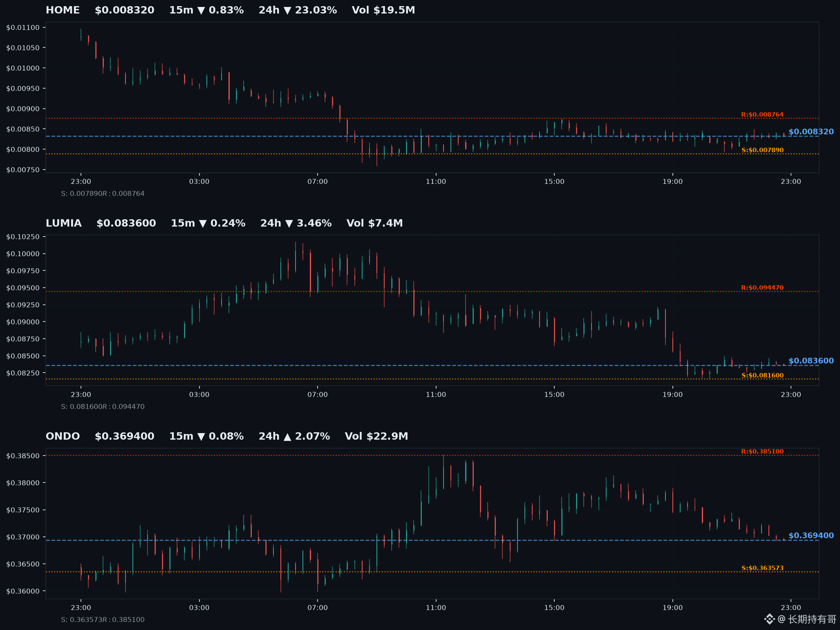Click the blue $0.369400 current-price line label
The image size is (840, 630).
point(811,536)
